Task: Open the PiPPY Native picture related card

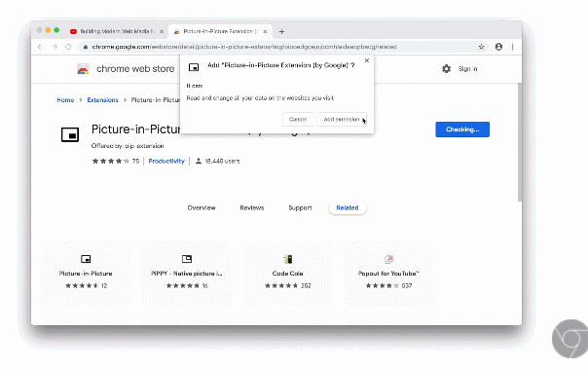Action: 187,274
